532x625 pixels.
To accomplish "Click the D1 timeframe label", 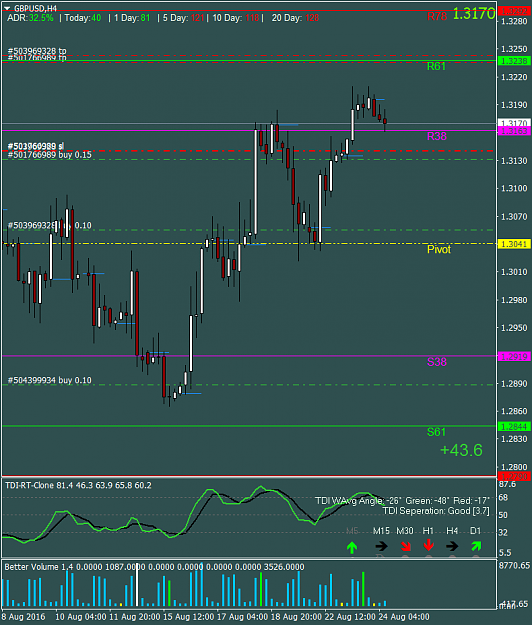I will click(x=475, y=531).
